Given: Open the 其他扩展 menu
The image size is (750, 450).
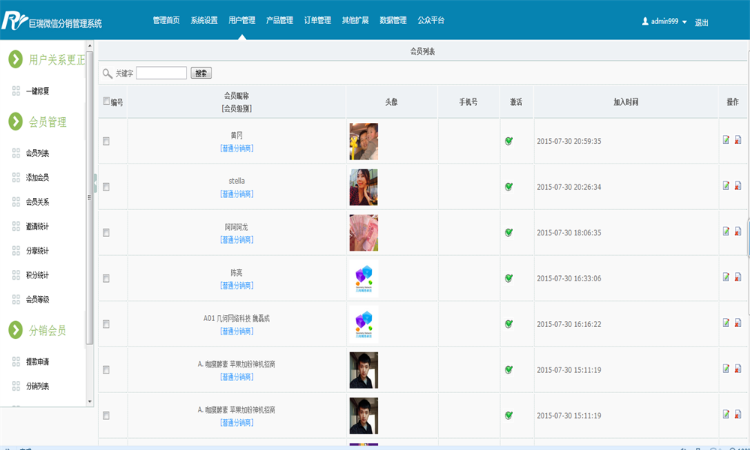Looking at the screenshot, I should tap(355, 20).
